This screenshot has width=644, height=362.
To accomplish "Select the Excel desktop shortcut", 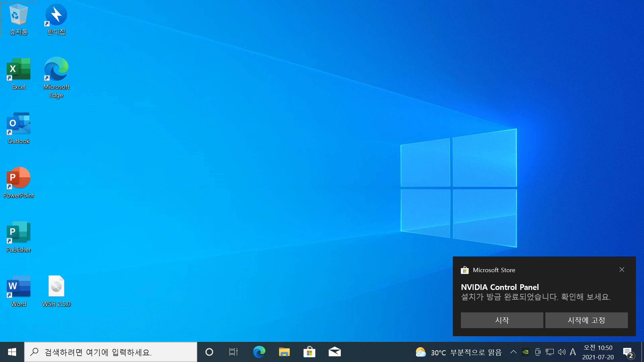I will [18, 74].
